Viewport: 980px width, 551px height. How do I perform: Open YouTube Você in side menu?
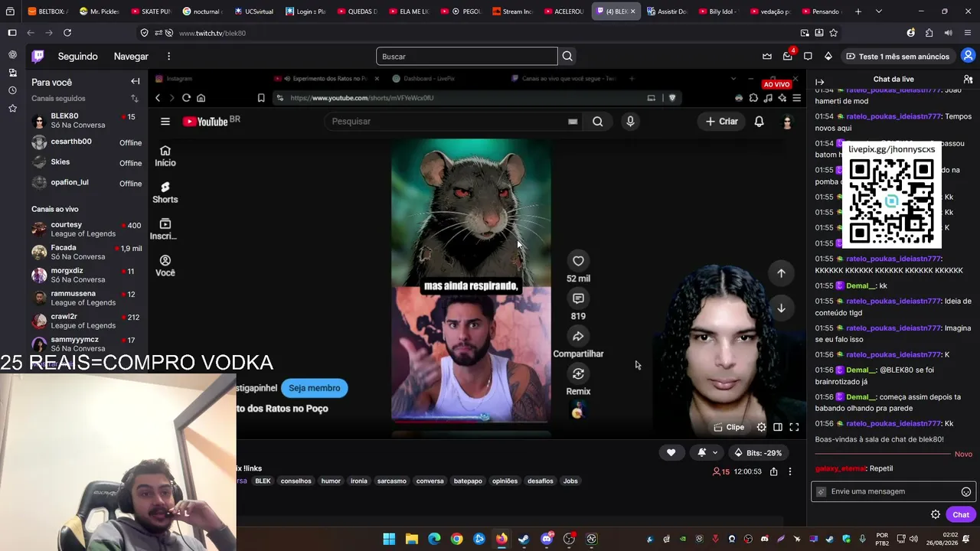[x=165, y=266]
